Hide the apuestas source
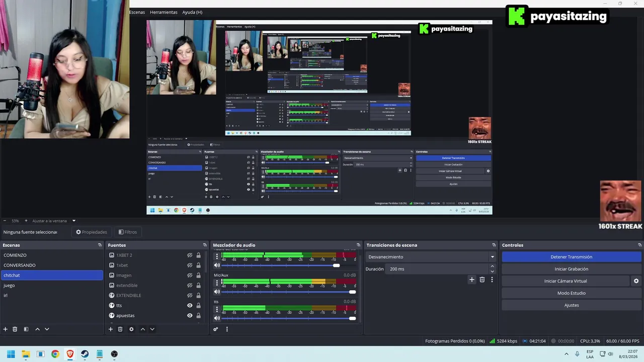Image resolution: width=644 pixels, height=362 pixels. click(190, 316)
